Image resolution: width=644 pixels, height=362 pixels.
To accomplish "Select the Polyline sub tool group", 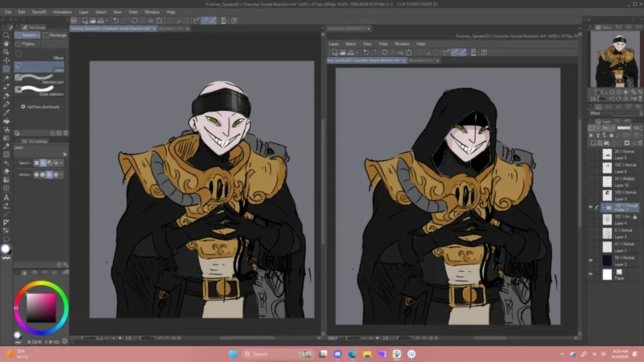I will tap(28, 44).
